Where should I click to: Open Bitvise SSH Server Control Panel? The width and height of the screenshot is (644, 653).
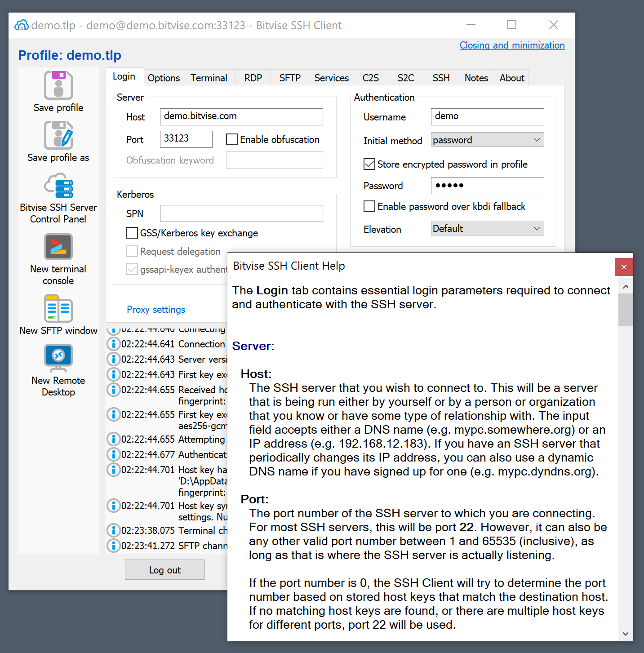click(58, 187)
